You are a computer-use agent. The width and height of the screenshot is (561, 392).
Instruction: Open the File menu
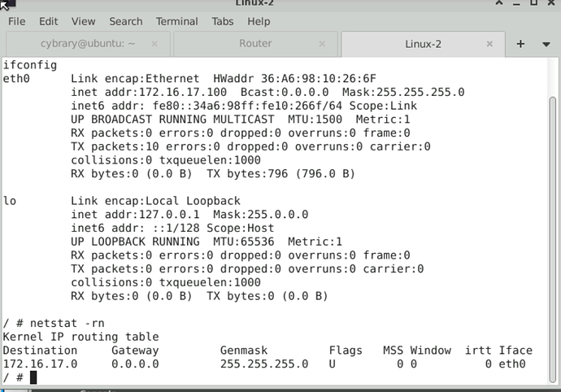click(x=16, y=21)
